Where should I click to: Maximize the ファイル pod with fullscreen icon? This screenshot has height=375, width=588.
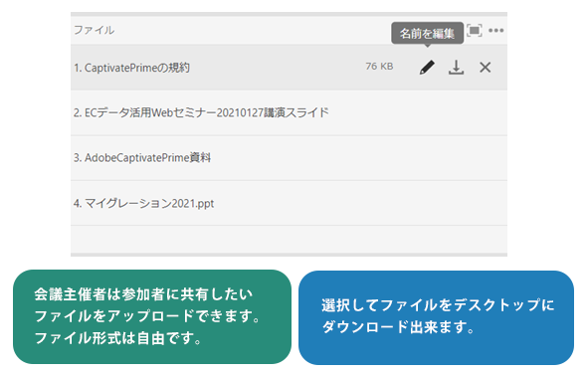point(475,31)
